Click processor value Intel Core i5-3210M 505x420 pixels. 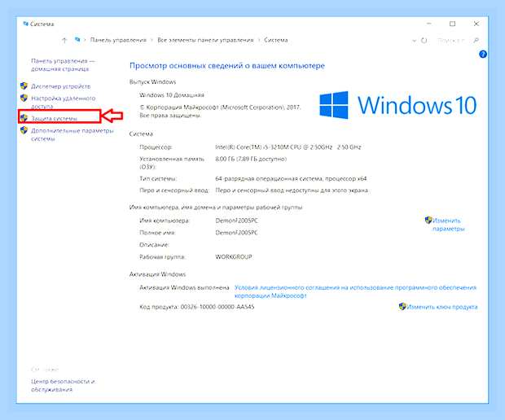(x=288, y=147)
